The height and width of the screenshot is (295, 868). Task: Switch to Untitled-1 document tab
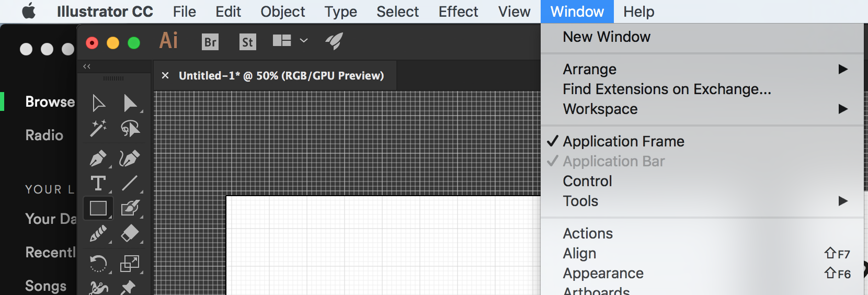tap(281, 76)
